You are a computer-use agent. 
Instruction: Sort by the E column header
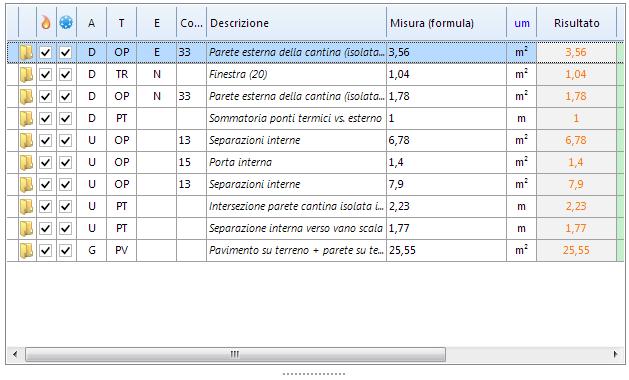[156, 23]
